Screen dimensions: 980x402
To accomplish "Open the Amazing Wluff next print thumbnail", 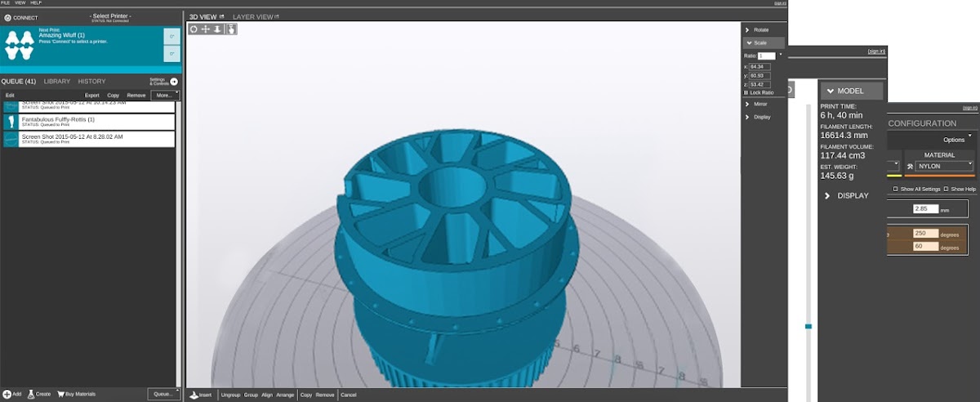I will (18, 45).
